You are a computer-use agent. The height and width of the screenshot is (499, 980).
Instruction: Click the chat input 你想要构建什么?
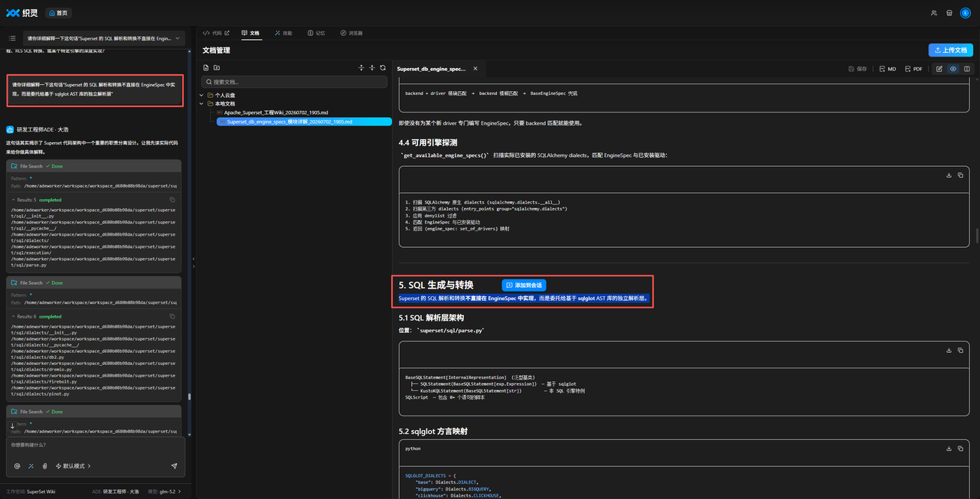[x=96, y=445]
